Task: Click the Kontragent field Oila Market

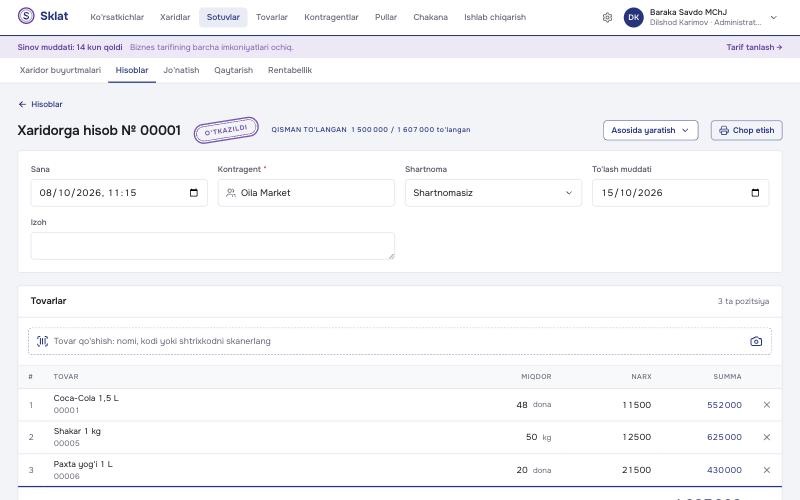Action: [306, 193]
